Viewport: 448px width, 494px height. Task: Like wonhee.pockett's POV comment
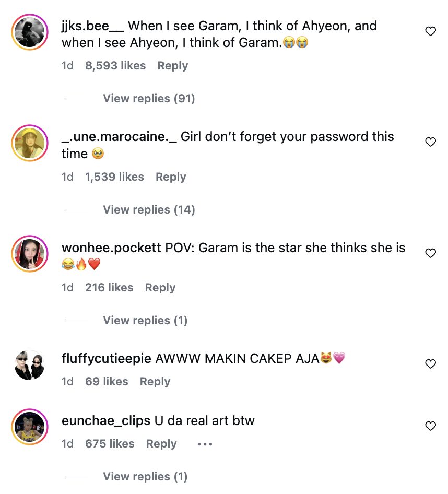coord(430,253)
